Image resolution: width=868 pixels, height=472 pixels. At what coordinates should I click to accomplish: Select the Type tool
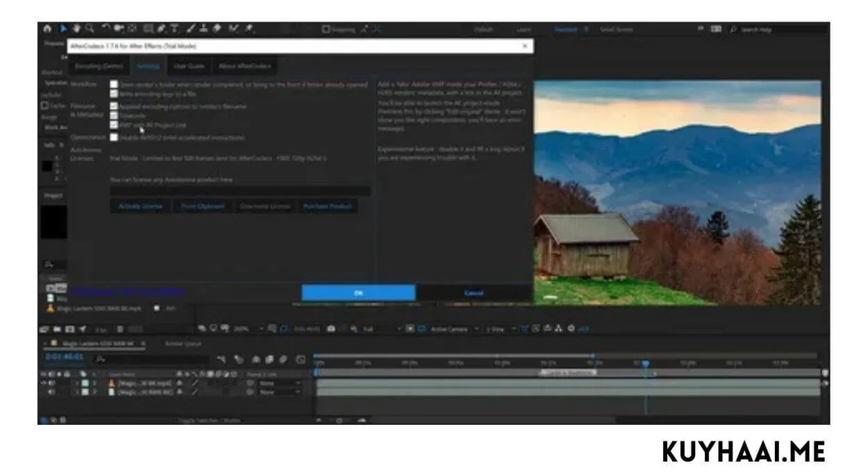(x=174, y=29)
